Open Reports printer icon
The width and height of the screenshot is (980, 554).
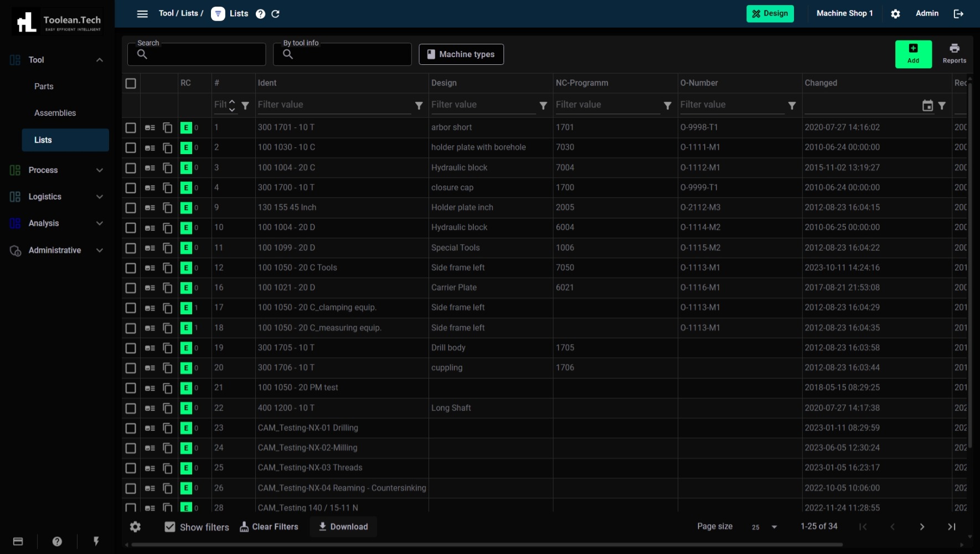pos(954,54)
